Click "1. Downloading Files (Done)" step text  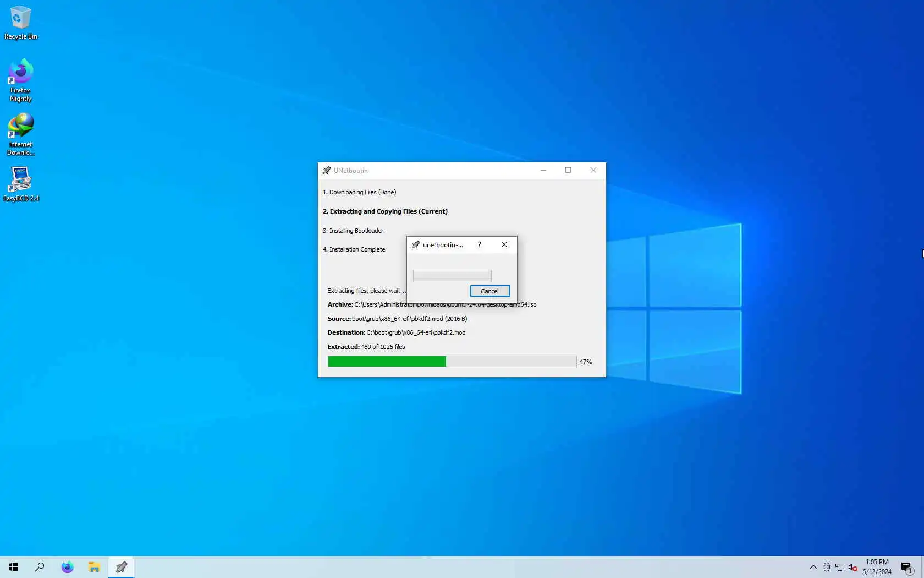coord(359,192)
